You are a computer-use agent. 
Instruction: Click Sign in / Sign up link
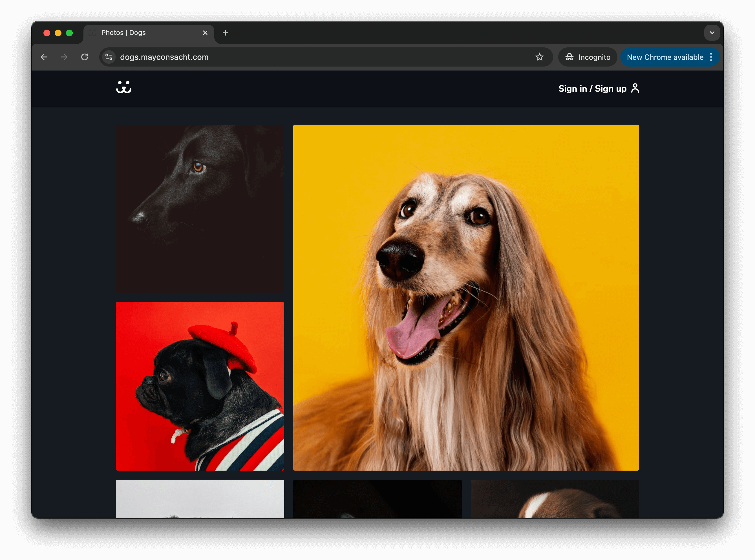tap(592, 89)
